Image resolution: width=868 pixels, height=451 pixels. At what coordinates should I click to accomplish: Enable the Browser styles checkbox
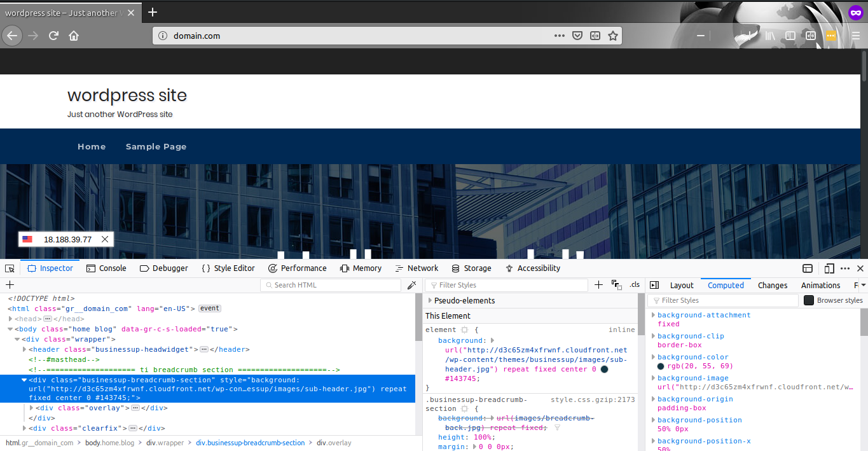(x=809, y=300)
